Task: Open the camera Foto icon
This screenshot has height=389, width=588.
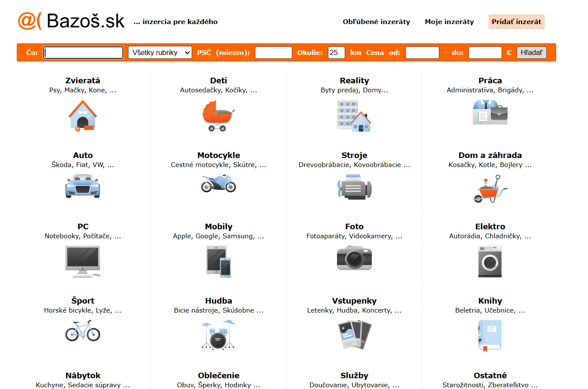Action: tap(354, 258)
